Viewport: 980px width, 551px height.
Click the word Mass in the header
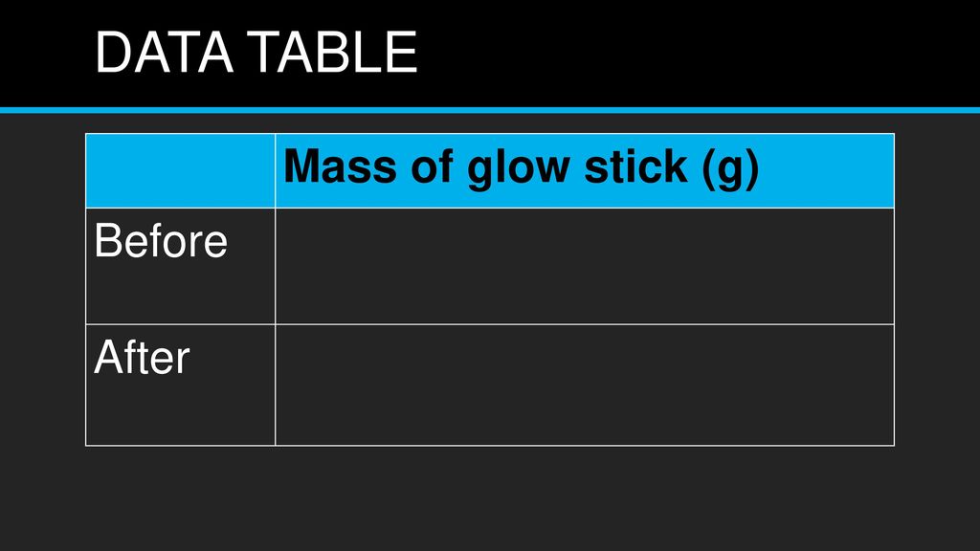click(341, 166)
